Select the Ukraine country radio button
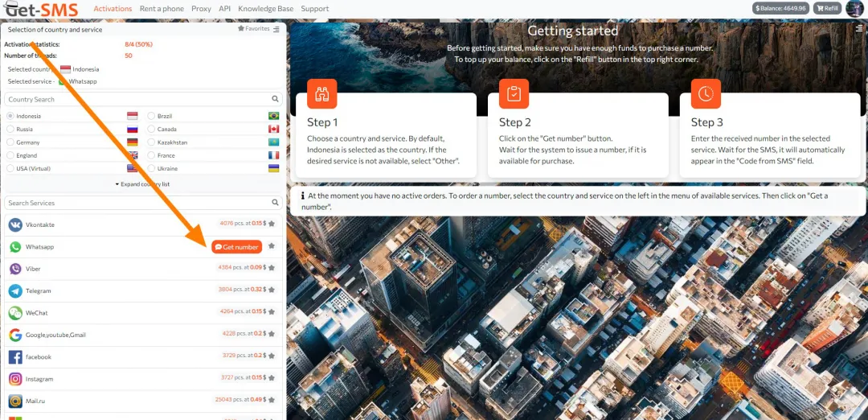Viewport: 868px width, 420px height. pos(151,168)
